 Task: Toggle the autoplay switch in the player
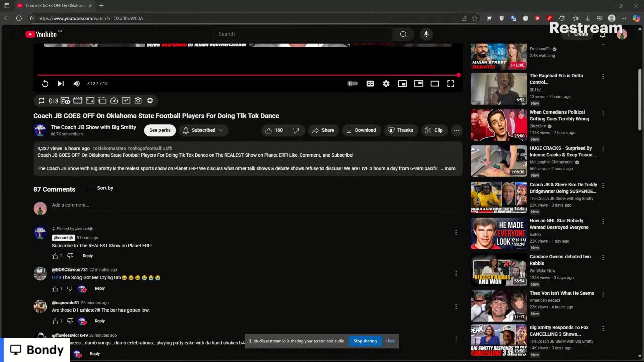tap(353, 84)
